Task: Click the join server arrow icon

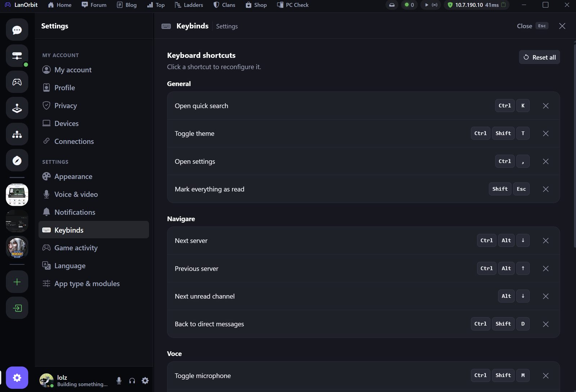Action: tap(17, 308)
